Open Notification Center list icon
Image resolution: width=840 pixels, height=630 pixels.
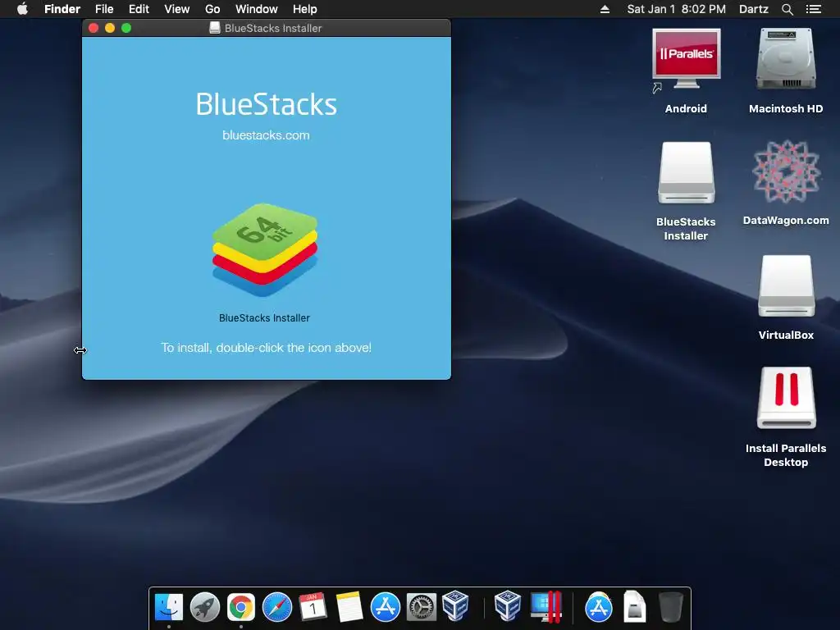[814, 9]
